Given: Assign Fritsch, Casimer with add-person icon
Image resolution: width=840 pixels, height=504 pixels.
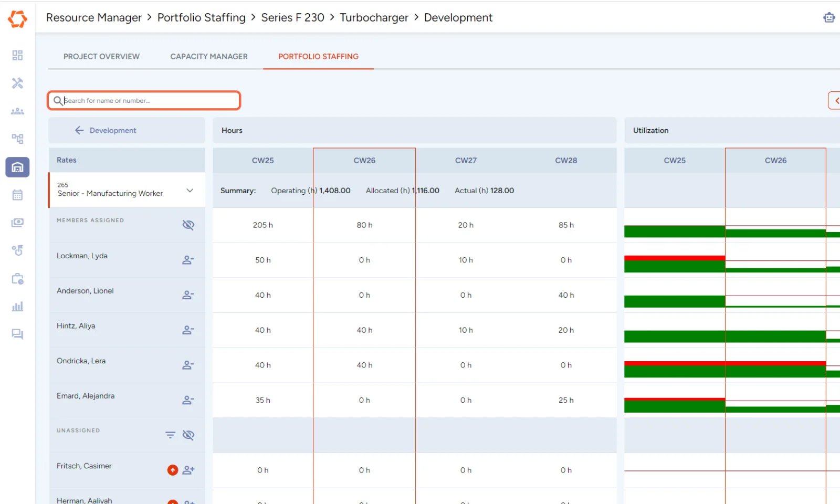Looking at the screenshot, I should point(188,470).
